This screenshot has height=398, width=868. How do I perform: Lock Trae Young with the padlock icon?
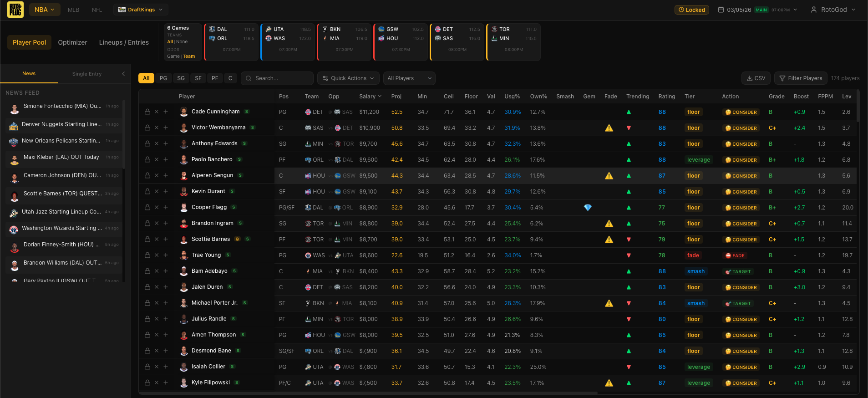point(147,255)
